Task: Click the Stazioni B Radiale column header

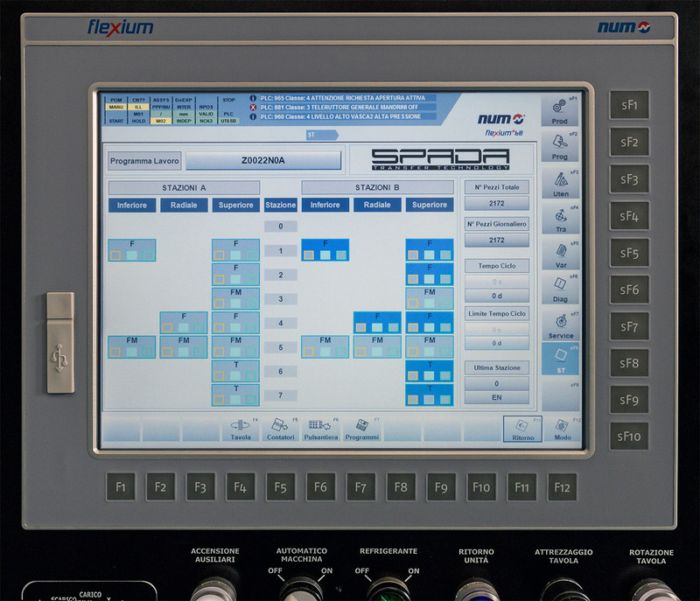Action: click(x=377, y=205)
